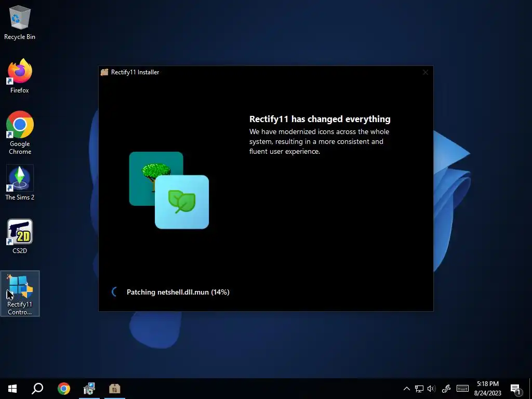Click the 'We have modernized icons' description text
Screen dimensions: 532x399
click(x=320, y=141)
